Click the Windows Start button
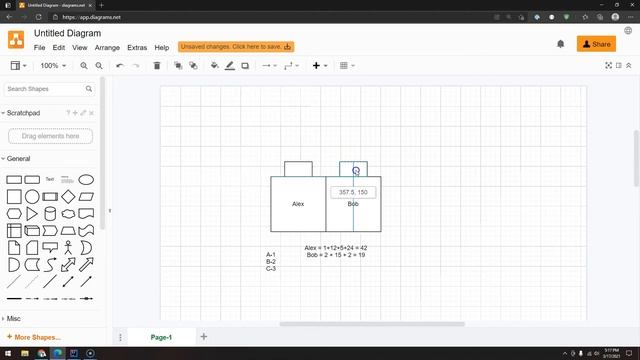Screen dimensions: 640x360 click(x=8, y=353)
